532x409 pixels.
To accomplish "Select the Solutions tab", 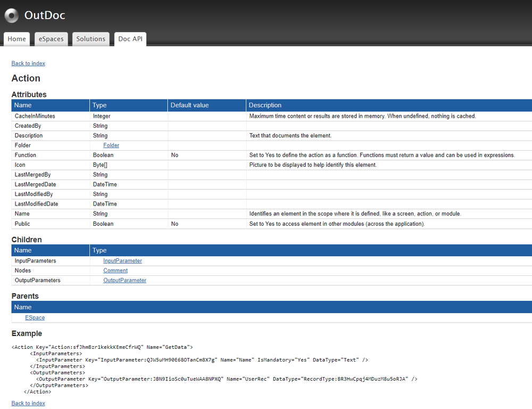I will coord(90,38).
